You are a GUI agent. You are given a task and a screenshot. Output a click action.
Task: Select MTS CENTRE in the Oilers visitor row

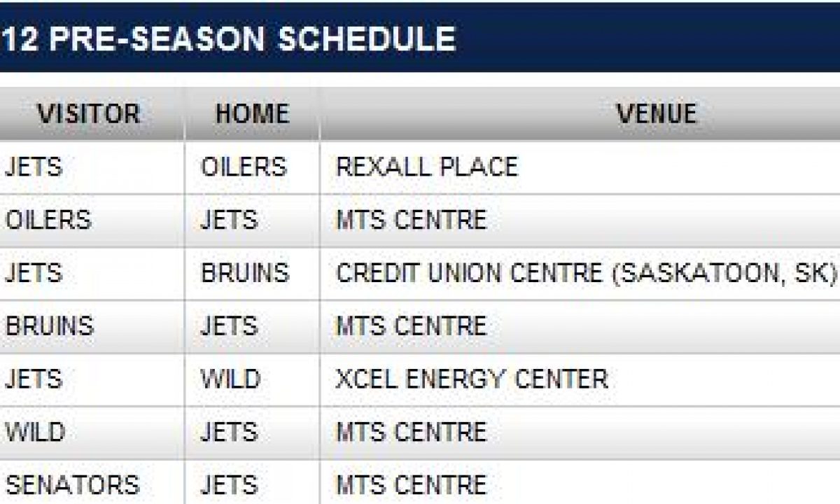[x=411, y=220]
